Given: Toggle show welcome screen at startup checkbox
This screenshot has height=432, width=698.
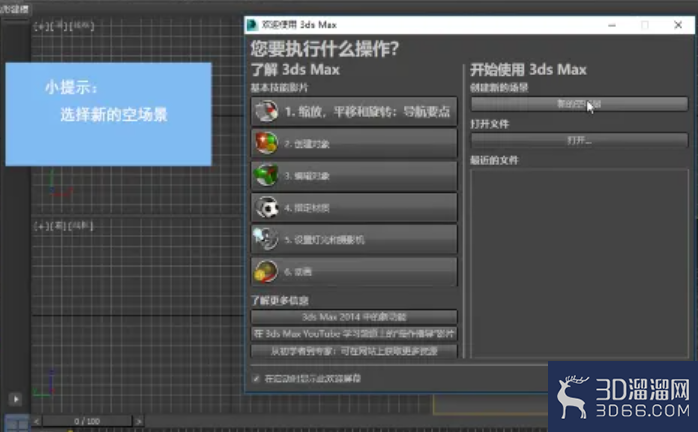Looking at the screenshot, I should click(256, 379).
